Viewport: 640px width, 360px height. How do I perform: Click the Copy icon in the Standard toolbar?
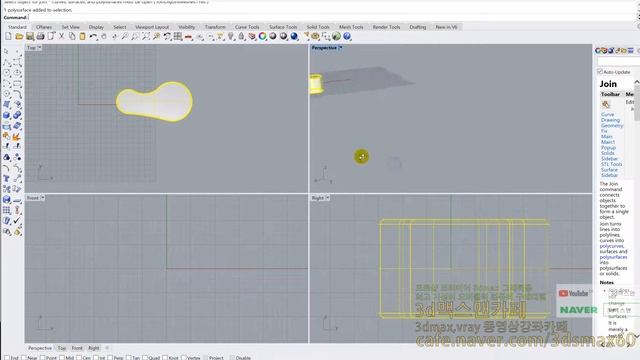click(x=72, y=36)
